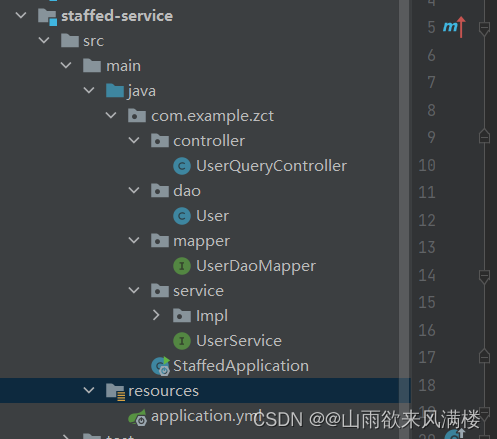
Task: Click the service package icon
Action: click(160, 290)
